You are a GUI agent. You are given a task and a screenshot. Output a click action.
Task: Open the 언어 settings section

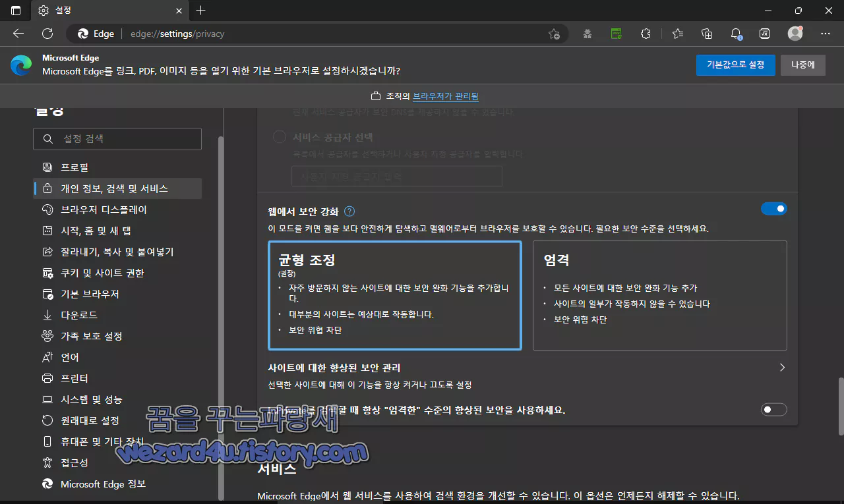(x=117, y=357)
